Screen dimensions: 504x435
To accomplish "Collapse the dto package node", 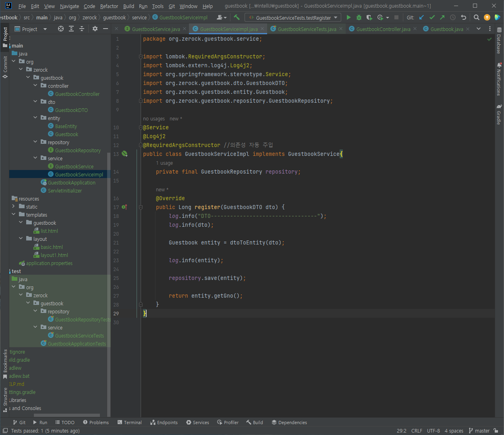I will click(35, 101).
